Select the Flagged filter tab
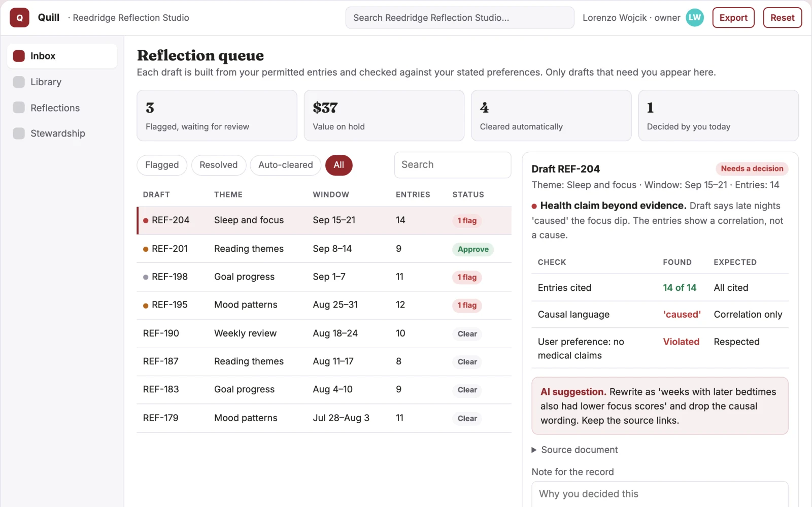Image resolution: width=812 pixels, height=507 pixels. pos(162,165)
